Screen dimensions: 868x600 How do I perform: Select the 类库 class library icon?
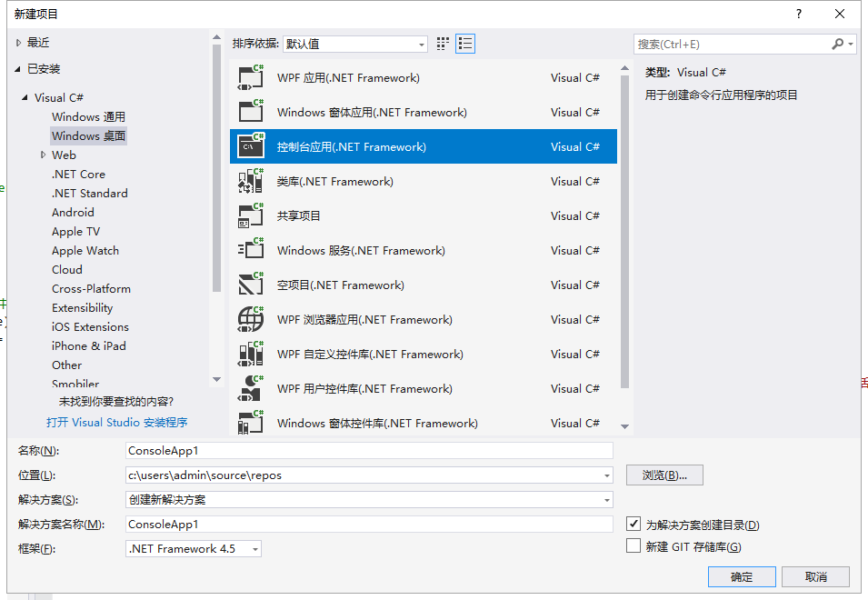click(x=250, y=181)
